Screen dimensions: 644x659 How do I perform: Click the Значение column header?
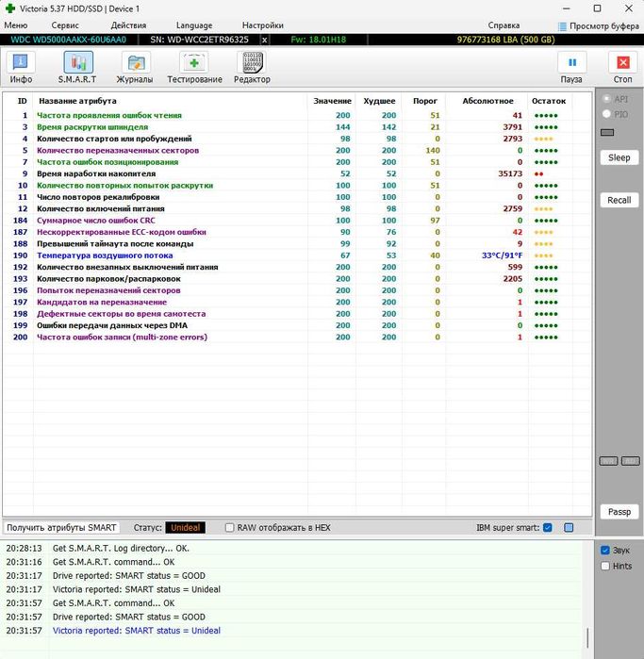click(332, 101)
